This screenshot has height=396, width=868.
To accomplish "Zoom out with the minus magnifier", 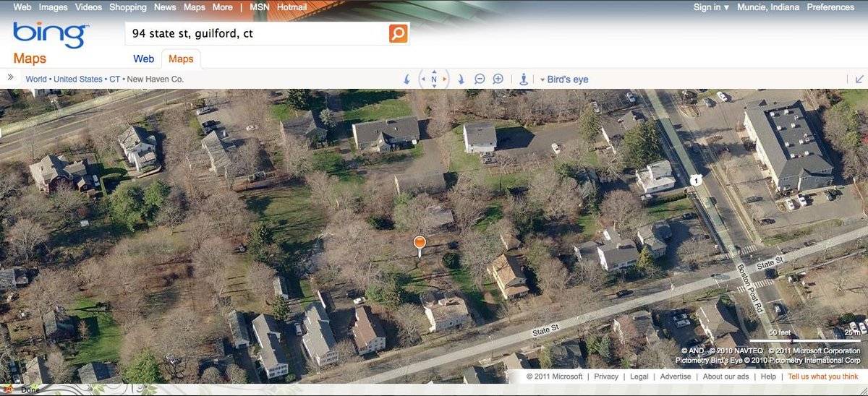I will pyautogui.click(x=480, y=79).
